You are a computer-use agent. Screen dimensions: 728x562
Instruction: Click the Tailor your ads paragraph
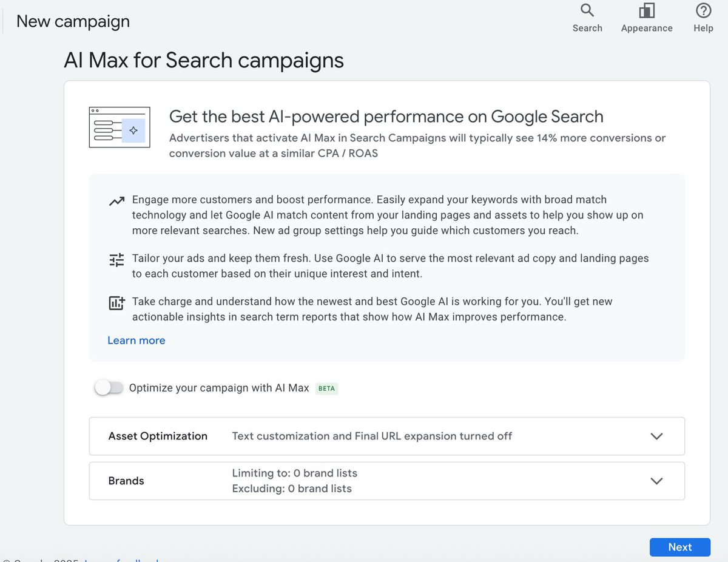pyautogui.click(x=390, y=266)
